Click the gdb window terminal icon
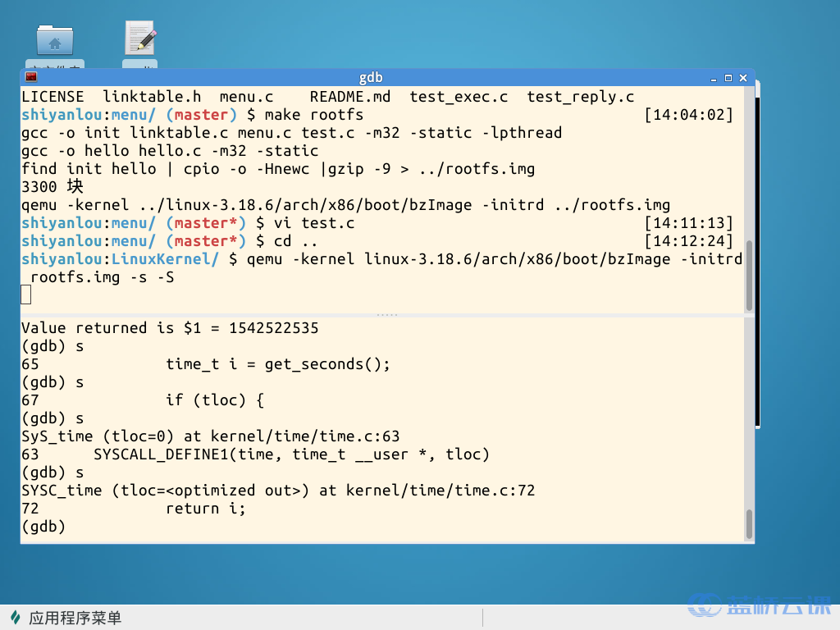Screen dimensions: 840x630 (x=31, y=77)
